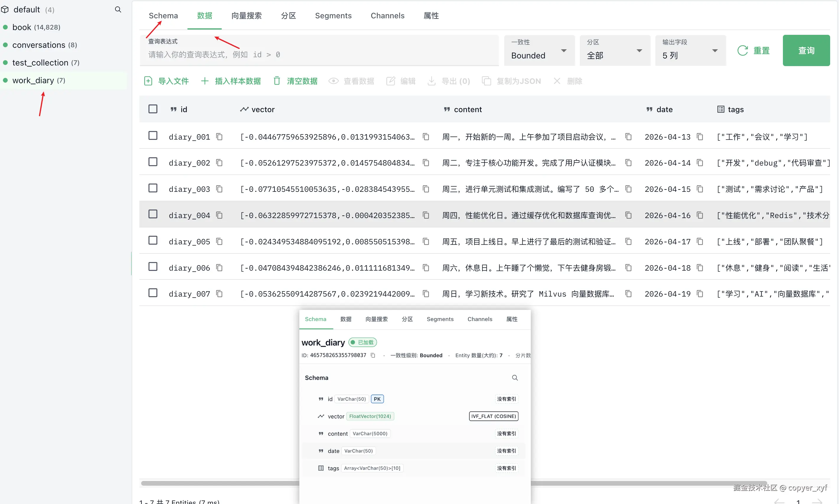Click the IVF_FLAT (COSINE) index badge

click(x=494, y=416)
